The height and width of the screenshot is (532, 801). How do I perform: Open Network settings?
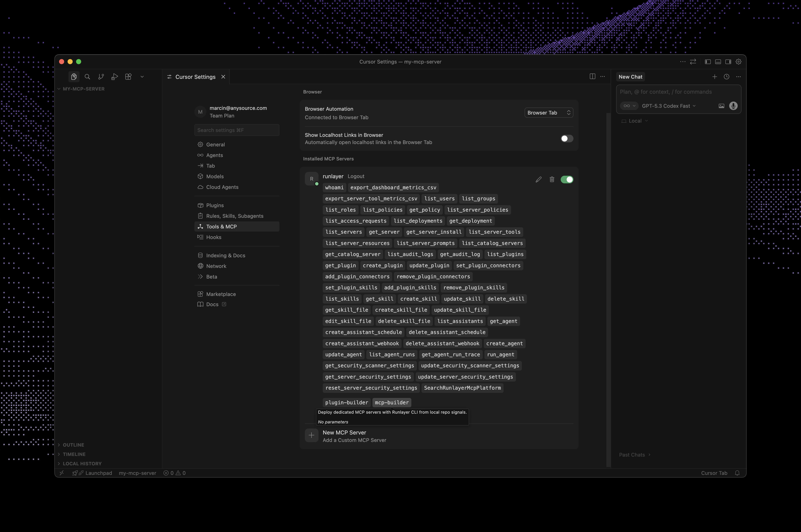click(237, 266)
